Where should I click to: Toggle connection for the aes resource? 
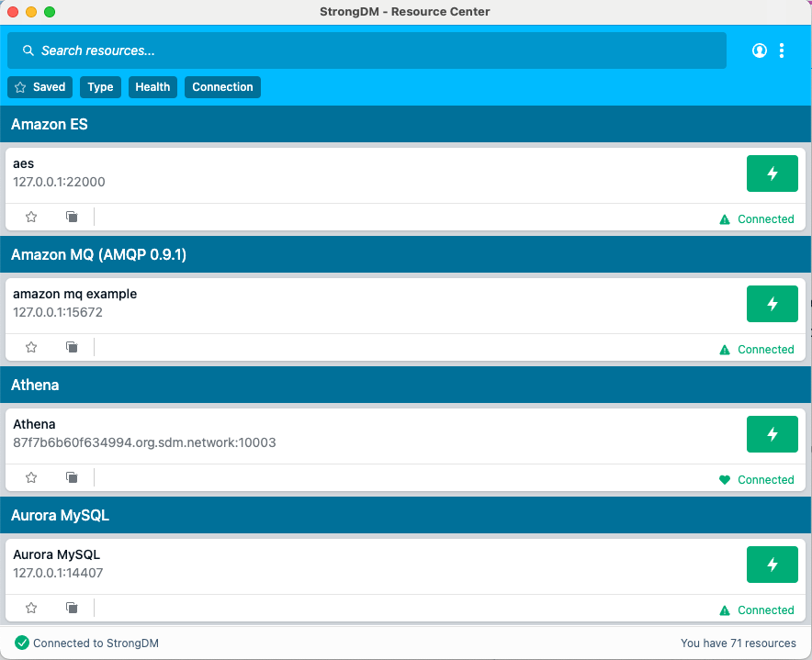point(773,173)
